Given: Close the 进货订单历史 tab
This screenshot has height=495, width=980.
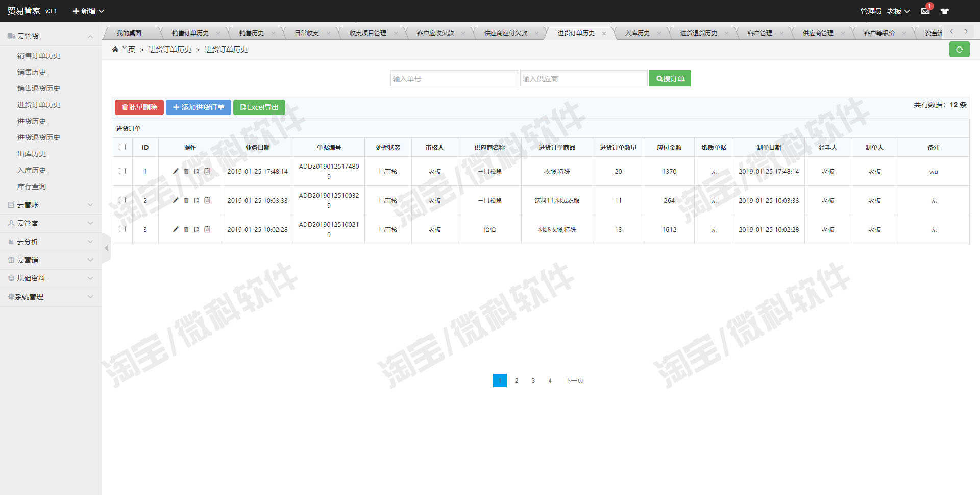Looking at the screenshot, I should [604, 33].
